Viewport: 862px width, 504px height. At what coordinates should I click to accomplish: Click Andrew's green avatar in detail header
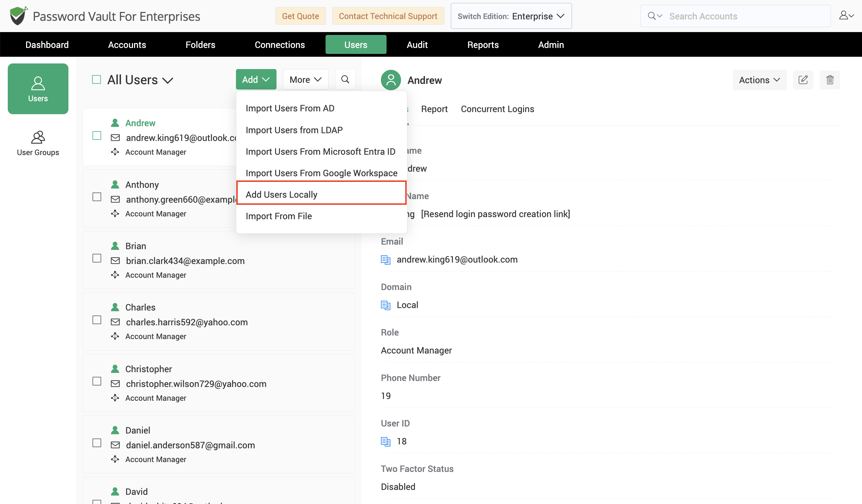[391, 80]
